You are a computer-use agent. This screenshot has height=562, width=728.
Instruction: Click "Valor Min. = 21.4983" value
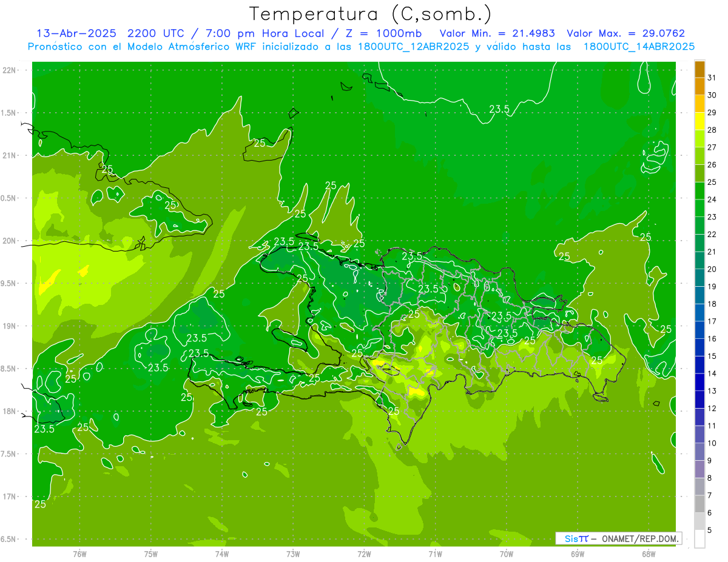497,33
